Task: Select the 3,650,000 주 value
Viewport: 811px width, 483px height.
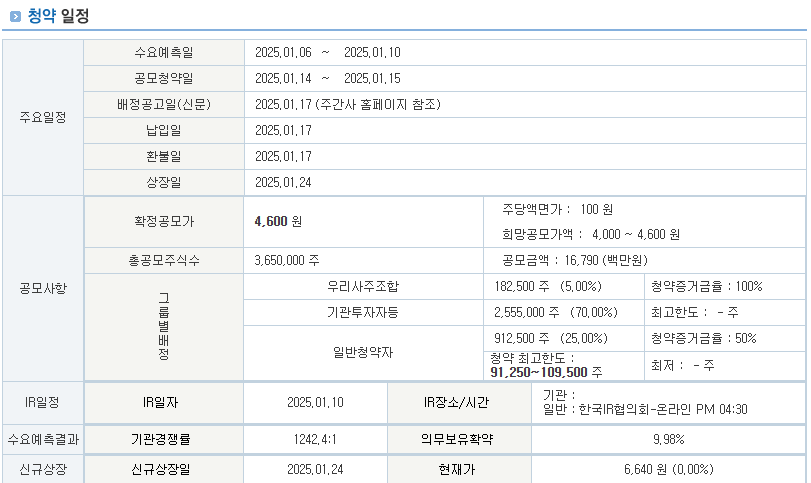Action: pos(287,260)
